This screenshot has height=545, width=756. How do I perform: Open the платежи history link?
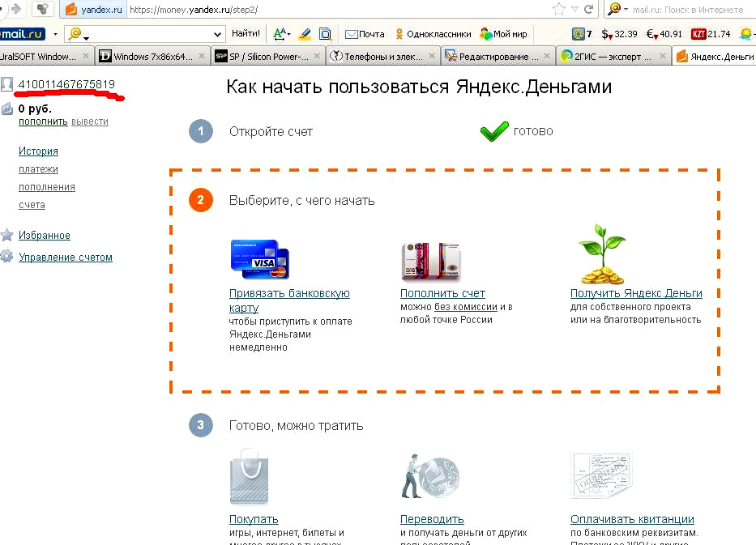pos(38,169)
